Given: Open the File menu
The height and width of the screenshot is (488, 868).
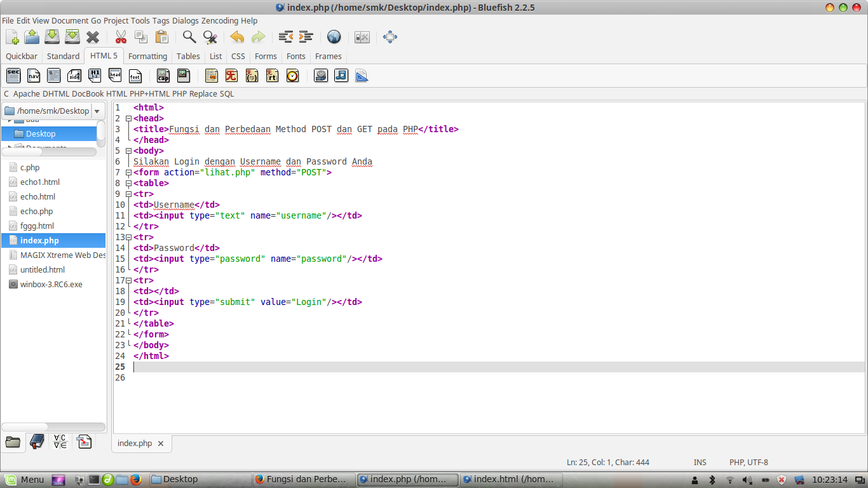Looking at the screenshot, I should pos(8,21).
